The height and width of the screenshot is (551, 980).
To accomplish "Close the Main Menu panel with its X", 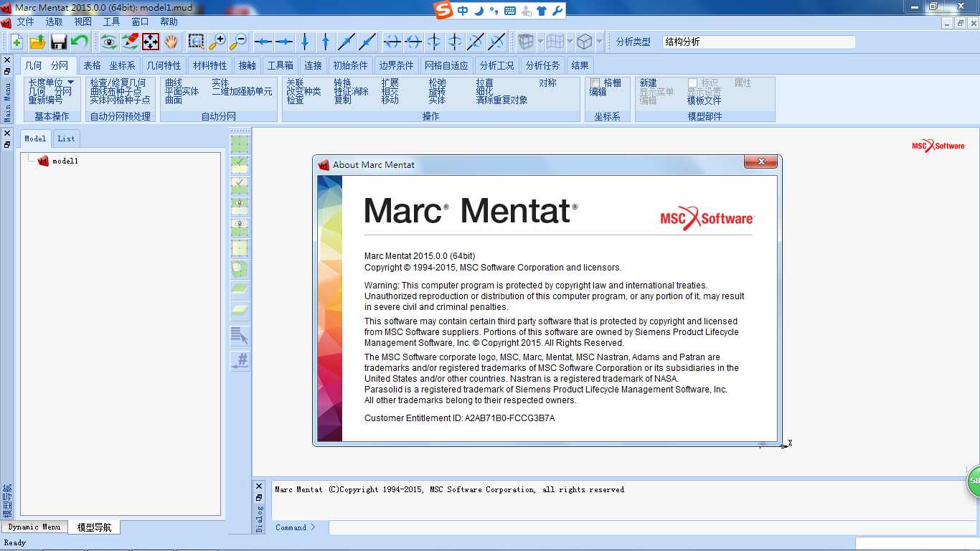I will 7,60.
